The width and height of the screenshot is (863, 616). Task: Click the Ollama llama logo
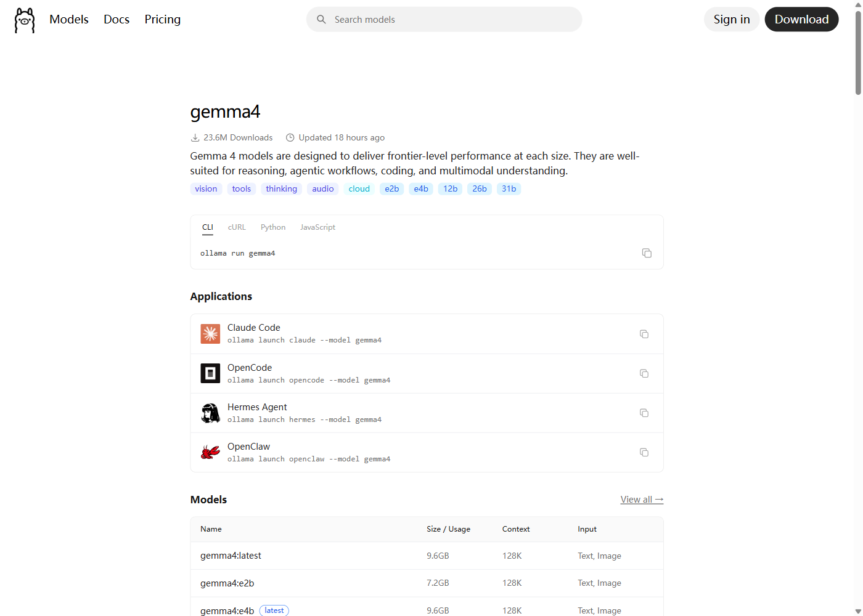[x=25, y=20]
